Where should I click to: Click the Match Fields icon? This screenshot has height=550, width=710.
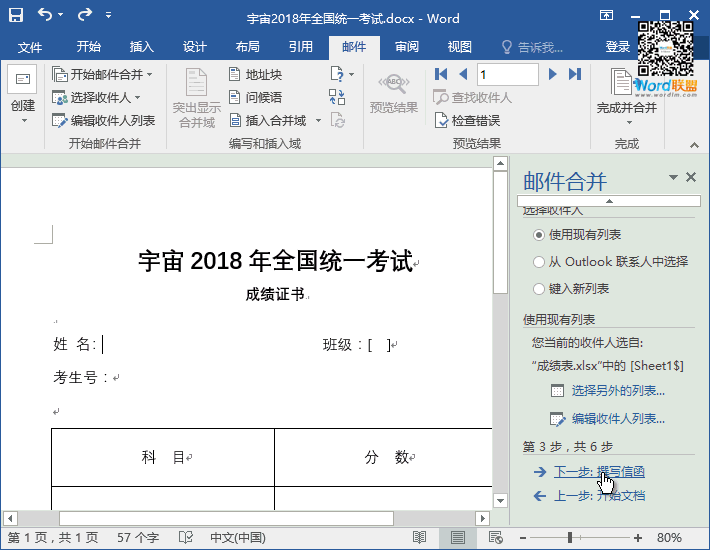click(x=337, y=97)
